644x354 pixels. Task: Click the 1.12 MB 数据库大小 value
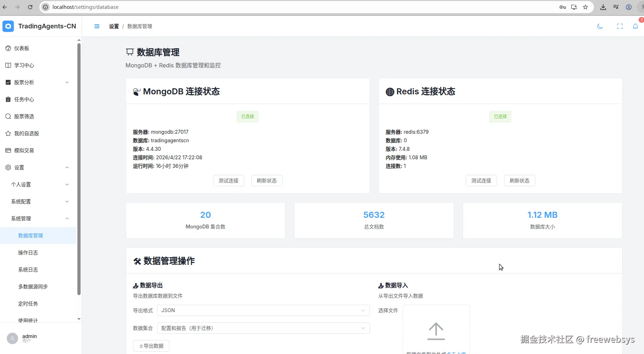(x=542, y=215)
